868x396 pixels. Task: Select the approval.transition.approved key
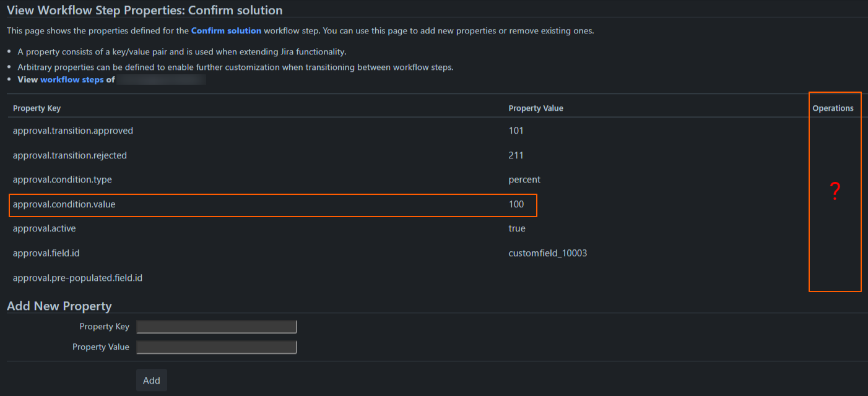click(x=73, y=131)
